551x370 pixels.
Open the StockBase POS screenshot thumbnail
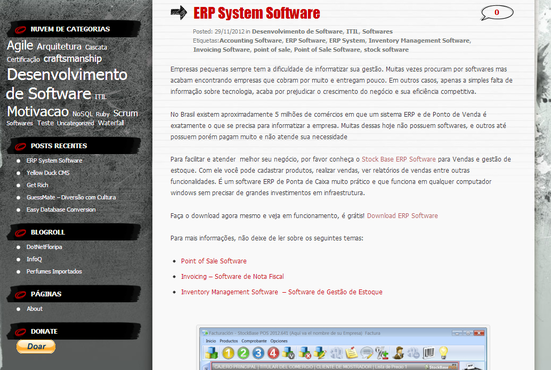tap(343, 348)
